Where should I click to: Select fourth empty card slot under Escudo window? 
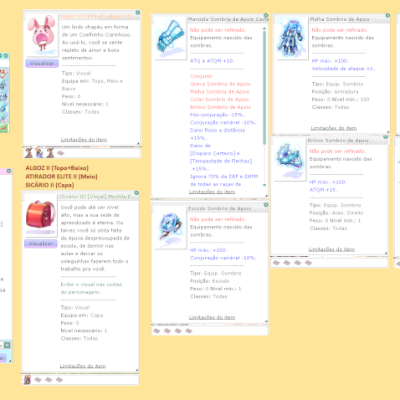pyautogui.click(x=189, y=331)
